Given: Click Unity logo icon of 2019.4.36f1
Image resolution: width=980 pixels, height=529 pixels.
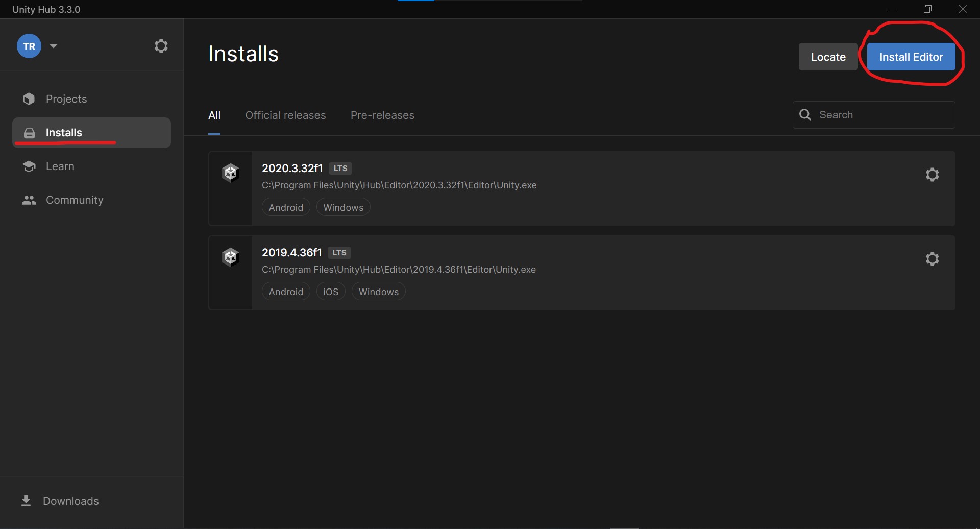Looking at the screenshot, I should click(231, 257).
